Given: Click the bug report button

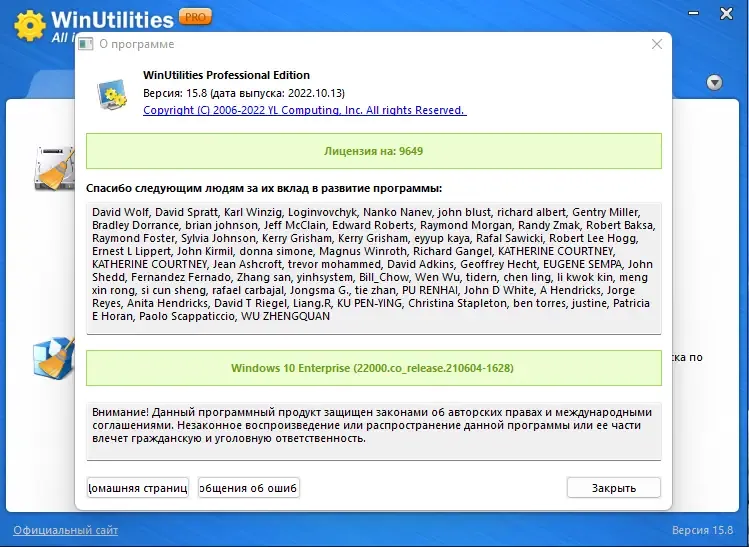Looking at the screenshot, I should point(248,488).
